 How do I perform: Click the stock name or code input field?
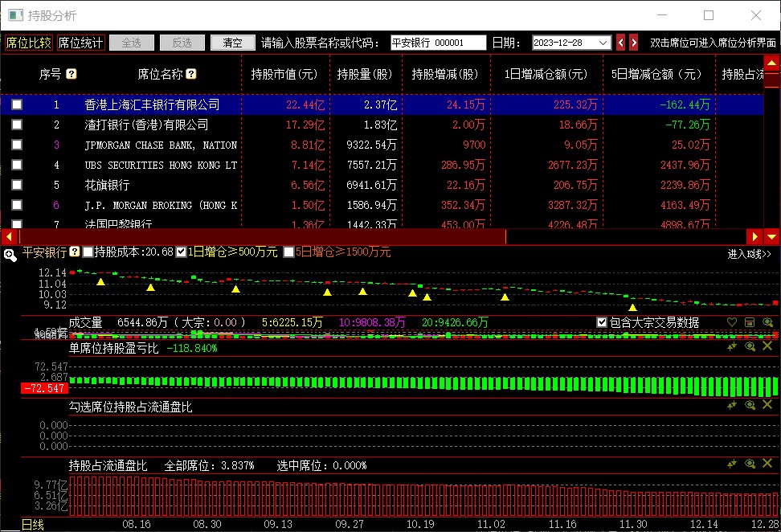tap(438, 43)
